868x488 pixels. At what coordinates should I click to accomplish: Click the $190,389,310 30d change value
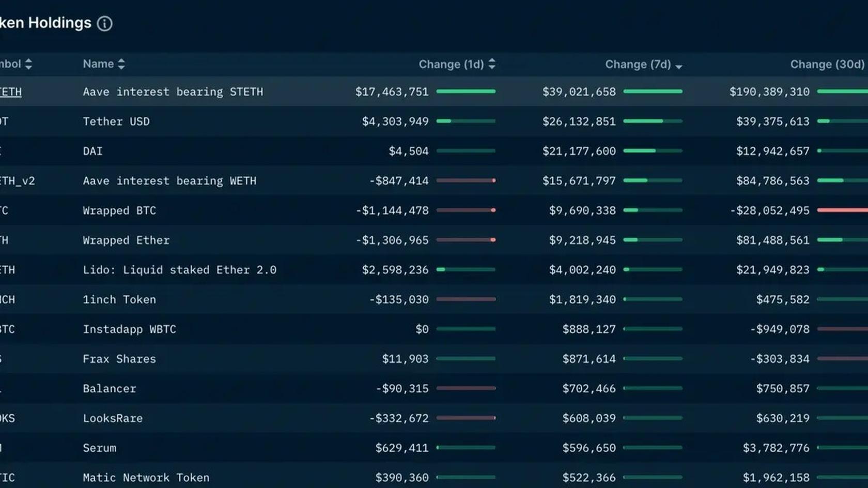[769, 92]
